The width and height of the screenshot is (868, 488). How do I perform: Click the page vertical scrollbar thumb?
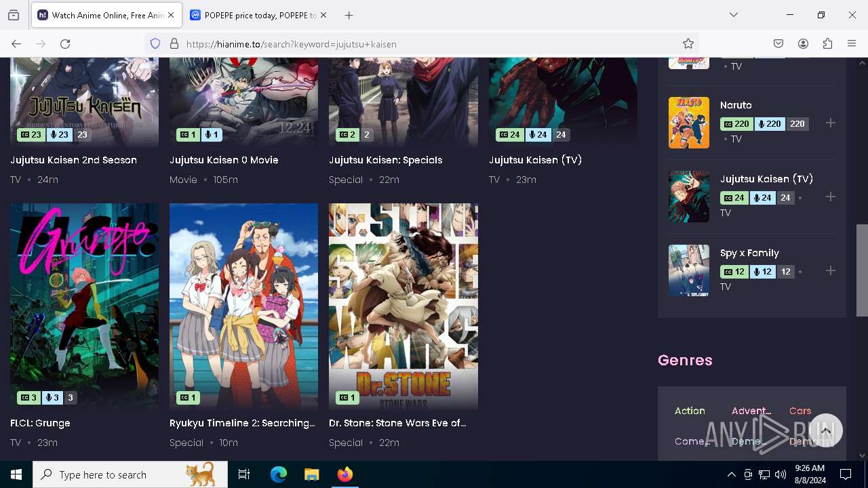pyautogui.click(x=862, y=270)
